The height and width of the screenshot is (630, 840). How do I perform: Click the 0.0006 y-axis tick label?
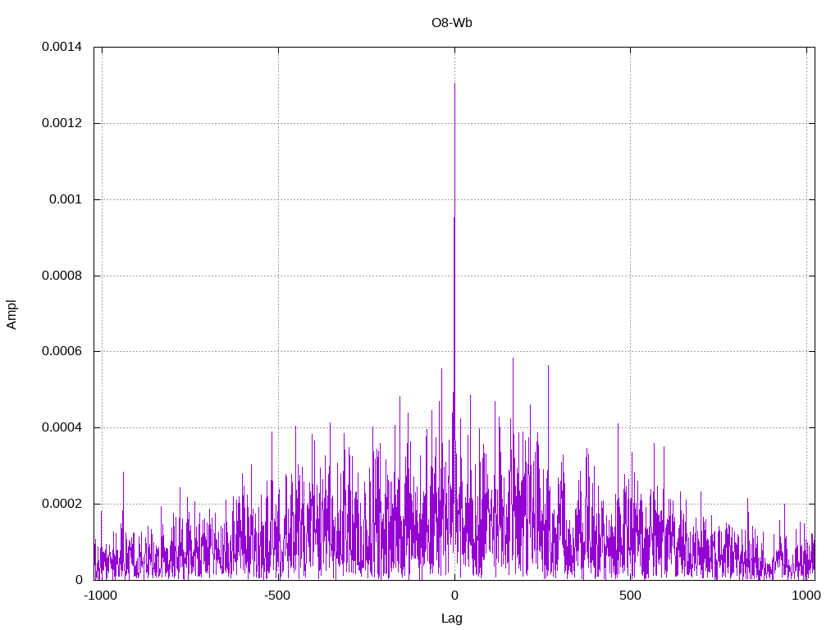[62, 351]
